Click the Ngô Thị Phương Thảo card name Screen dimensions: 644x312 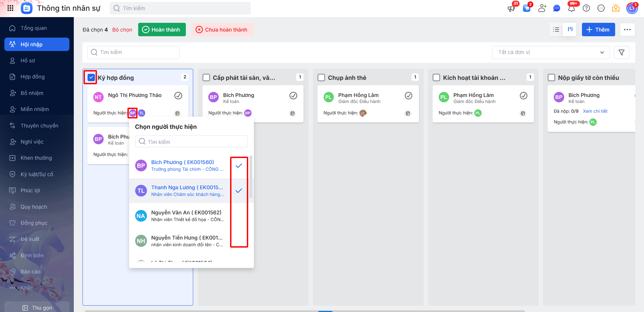[135, 95]
